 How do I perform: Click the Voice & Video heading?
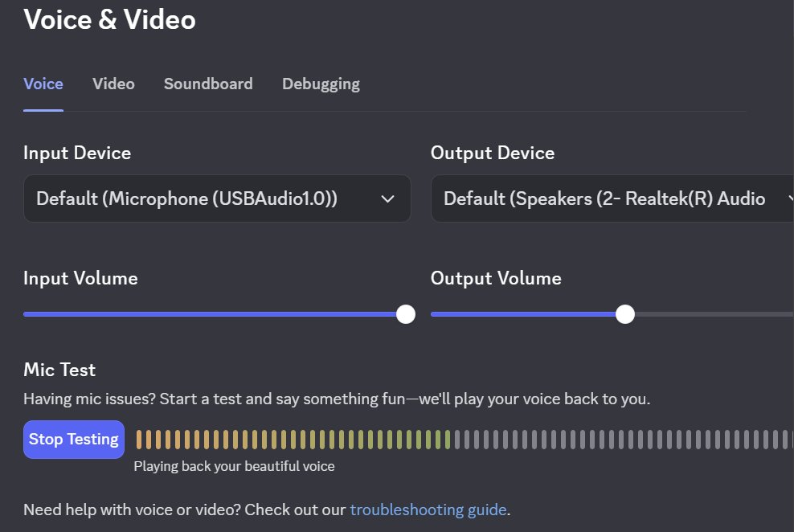109,20
